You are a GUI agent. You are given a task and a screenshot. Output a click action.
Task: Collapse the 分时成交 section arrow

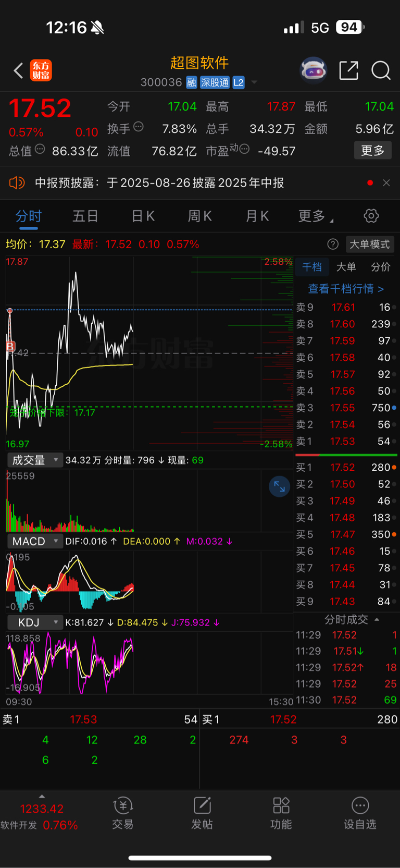377,619
